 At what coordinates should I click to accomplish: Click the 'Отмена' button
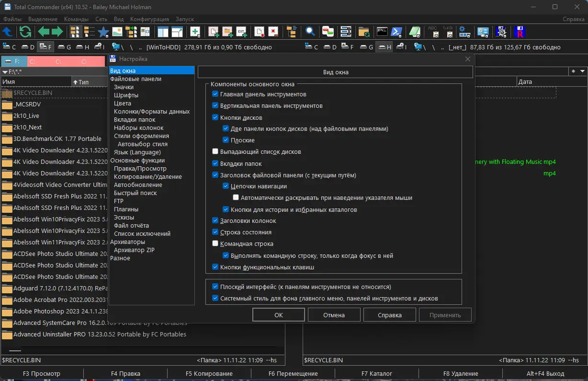[334, 315]
